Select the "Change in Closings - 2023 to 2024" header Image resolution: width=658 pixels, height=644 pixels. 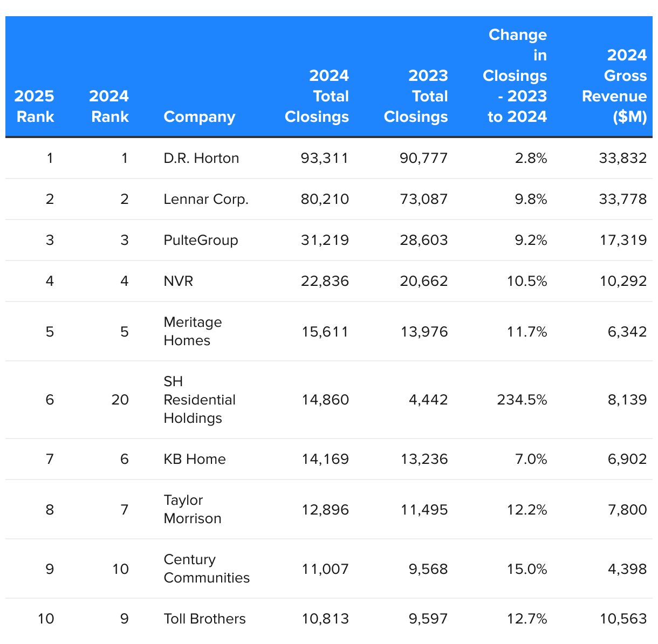[x=515, y=76]
